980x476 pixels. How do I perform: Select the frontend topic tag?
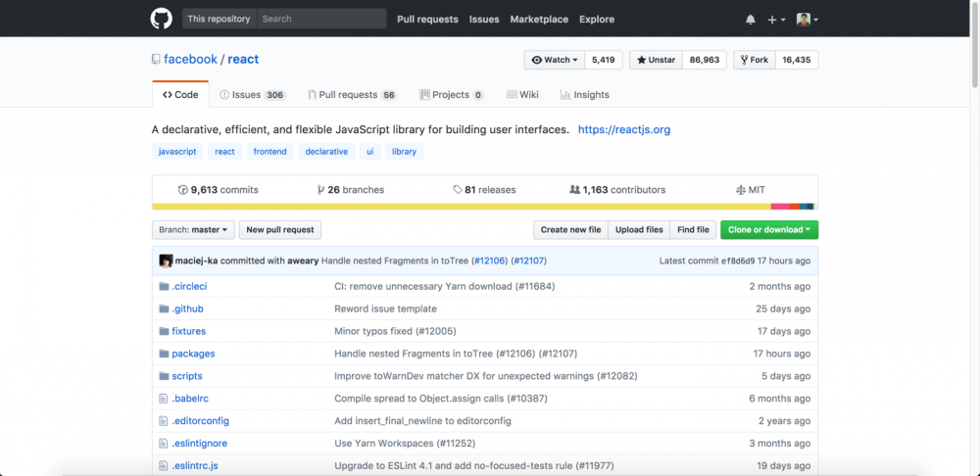(270, 152)
